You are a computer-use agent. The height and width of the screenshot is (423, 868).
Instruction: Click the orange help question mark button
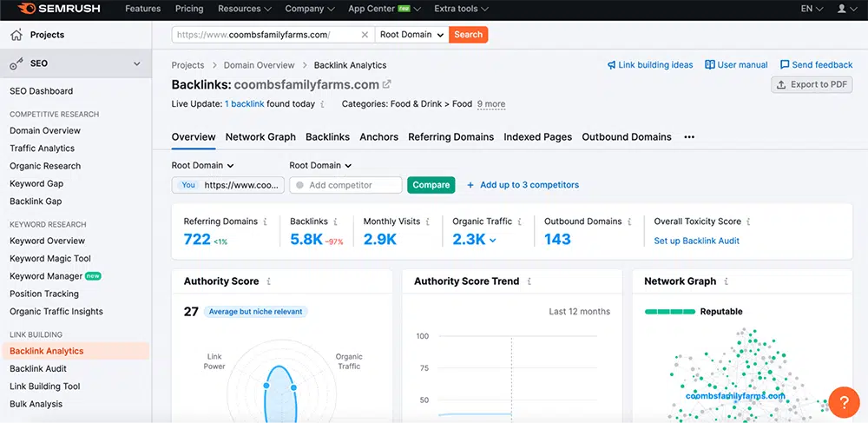(x=844, y=401)
